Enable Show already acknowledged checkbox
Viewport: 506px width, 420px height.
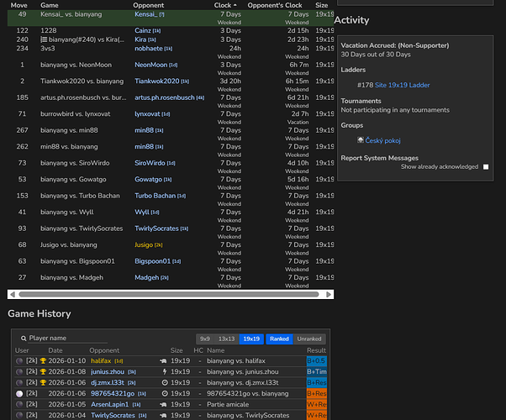(486, 166)
